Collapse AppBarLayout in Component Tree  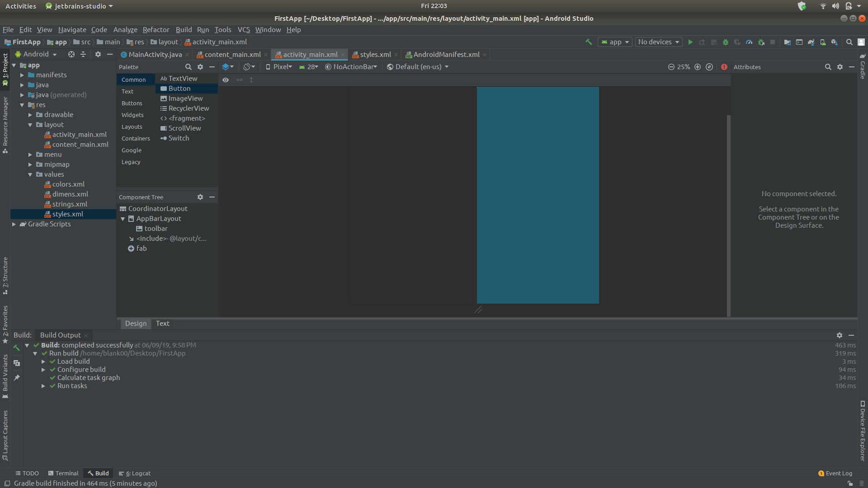[123, 219]
